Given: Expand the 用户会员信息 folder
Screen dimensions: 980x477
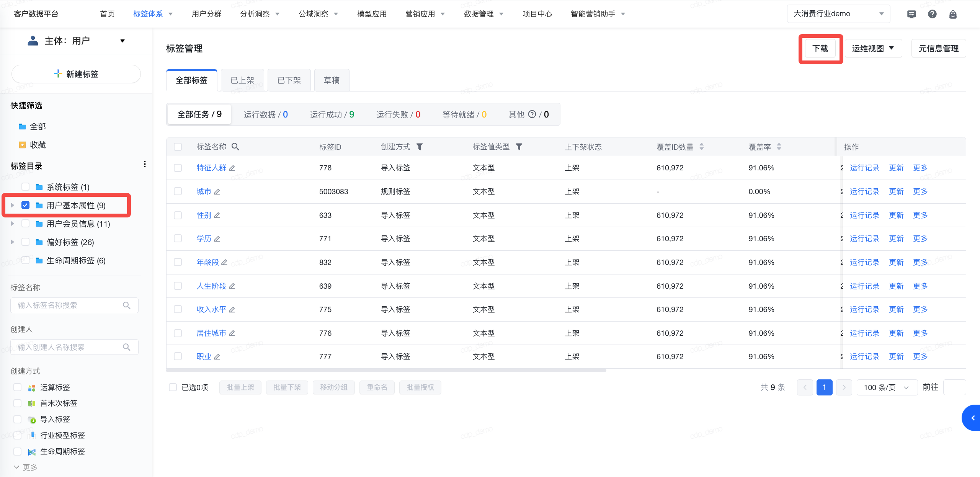Looking at the screenshot, I should tap(12, 224).
